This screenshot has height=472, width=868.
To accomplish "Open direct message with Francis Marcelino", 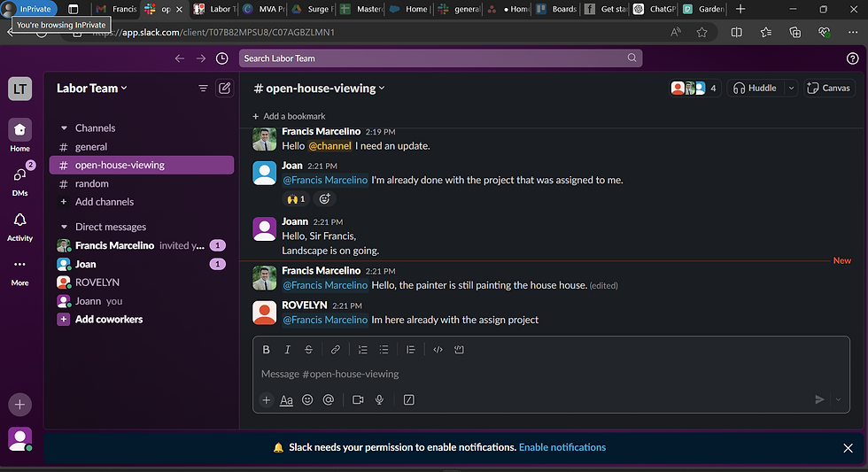I will tap(142, 245).
